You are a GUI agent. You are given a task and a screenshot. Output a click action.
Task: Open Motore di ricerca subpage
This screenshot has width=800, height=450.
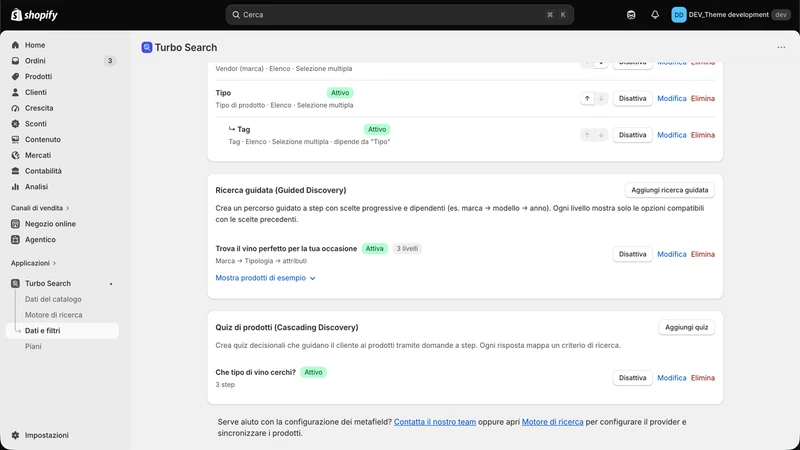(x=54, y=315)
